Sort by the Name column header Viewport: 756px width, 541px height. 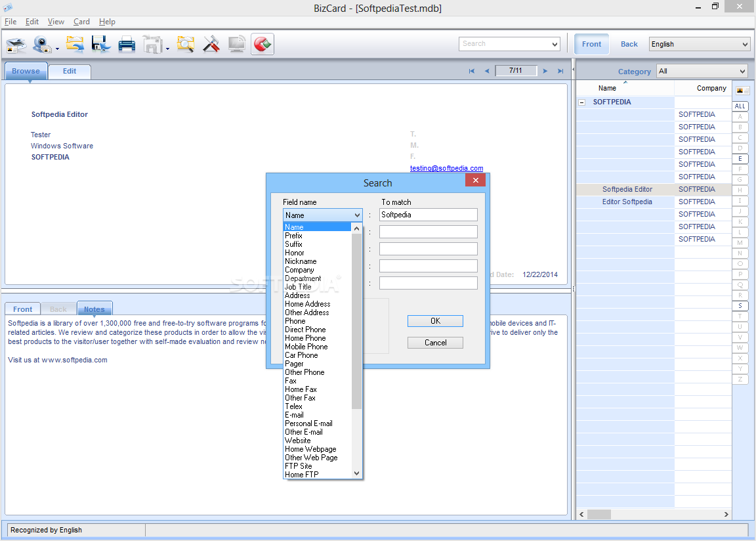coord(625,88)
